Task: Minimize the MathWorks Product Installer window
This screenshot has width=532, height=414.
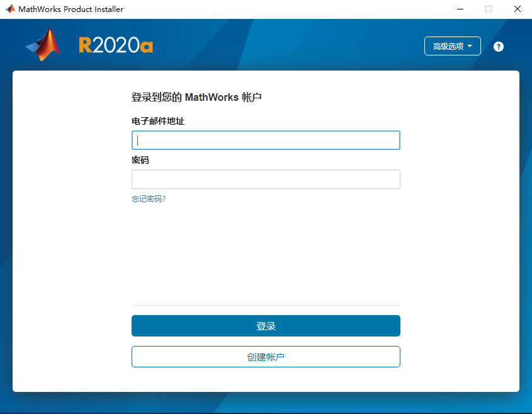Action: 460,9
